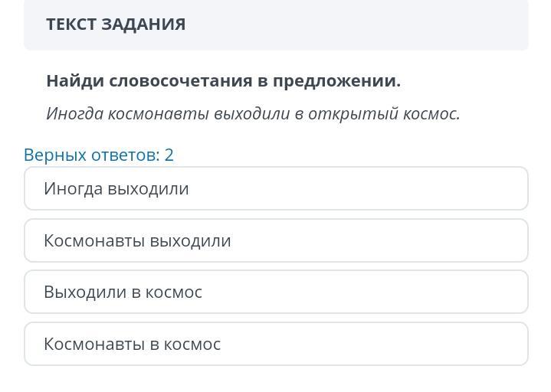Choose the third answer option box

[276, 292]
